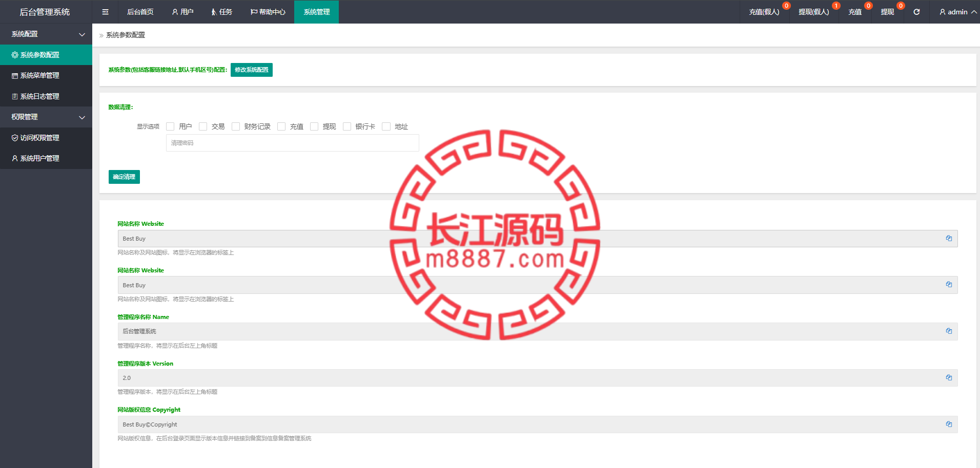
Task: Click the gear icon beside 系统参数配置
Action: pyautogui.click(x=15, y=55)
